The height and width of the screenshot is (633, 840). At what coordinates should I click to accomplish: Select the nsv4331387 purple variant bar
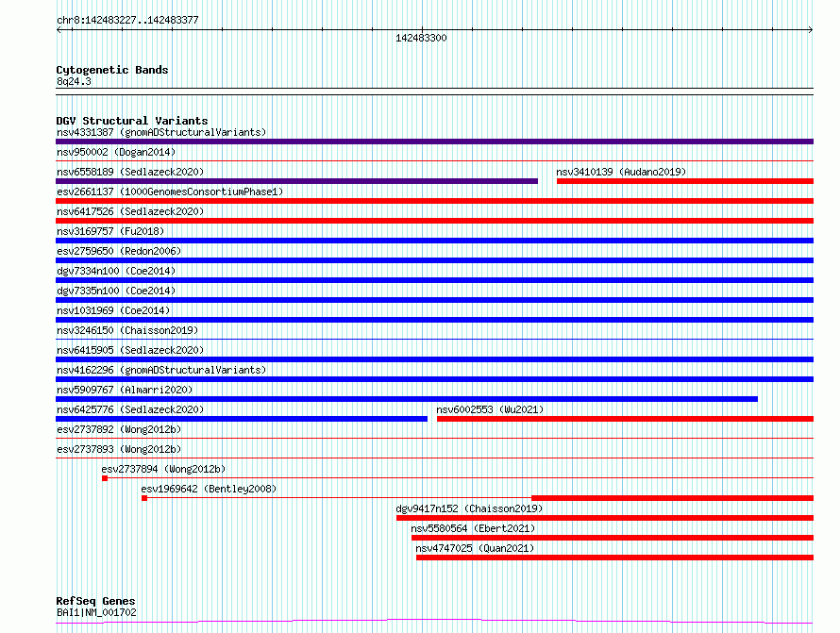click(x=434, y=142)
